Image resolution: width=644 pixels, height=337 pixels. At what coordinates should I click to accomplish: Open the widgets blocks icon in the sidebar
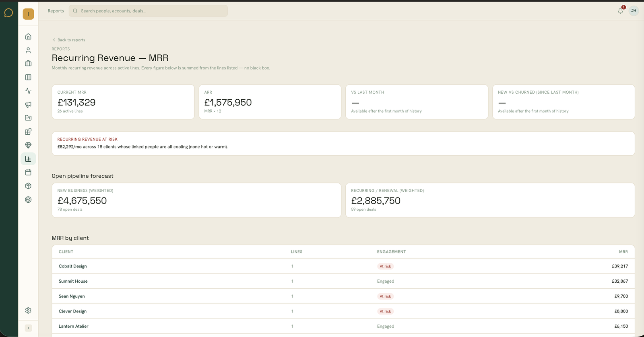(x=28, y=132)
